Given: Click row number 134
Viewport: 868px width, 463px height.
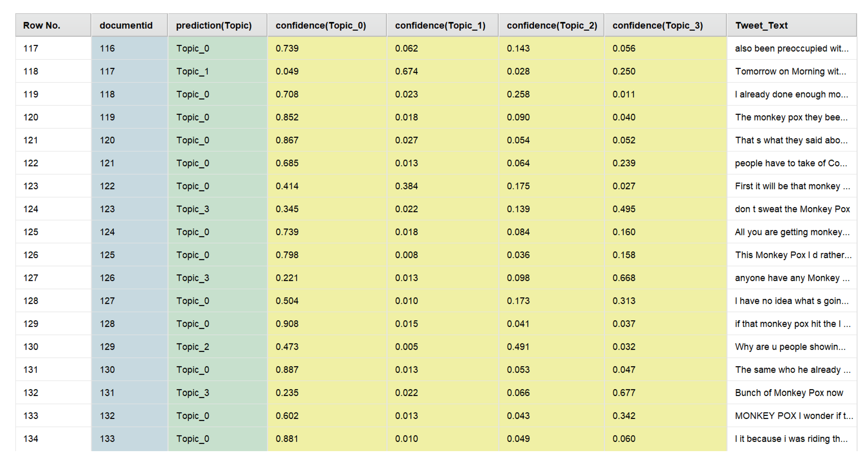Looking at the screenshot, I should tap(31, 439).
